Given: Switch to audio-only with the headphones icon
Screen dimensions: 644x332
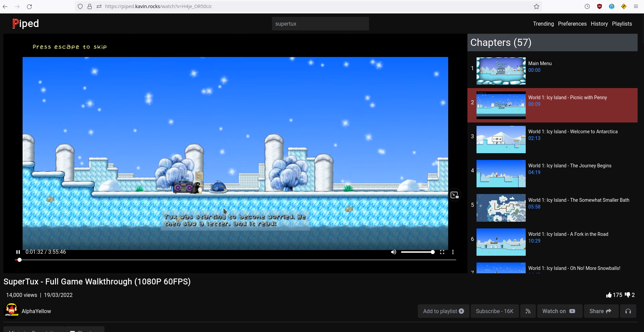Looking at the screenshot, I should [x=628, y=311].
